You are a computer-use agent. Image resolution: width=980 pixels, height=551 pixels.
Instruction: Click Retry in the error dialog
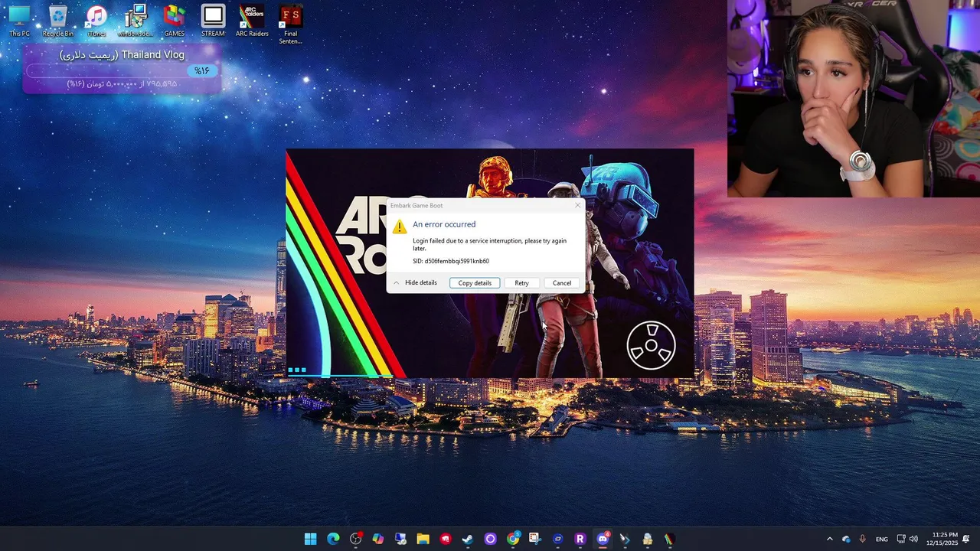[x=521, y=283]
